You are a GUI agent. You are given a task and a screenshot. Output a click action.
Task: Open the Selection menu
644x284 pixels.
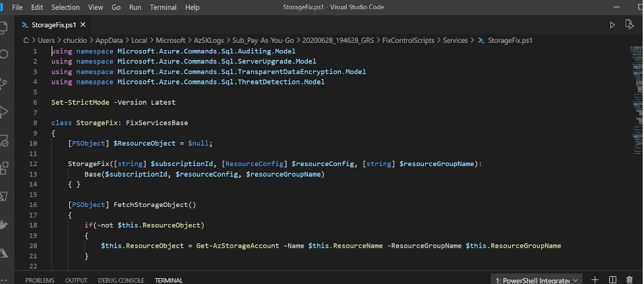(x=65, y=7)
